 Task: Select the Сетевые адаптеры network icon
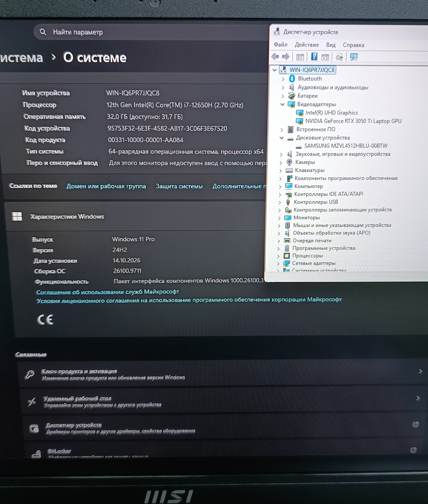pos(286,263)
